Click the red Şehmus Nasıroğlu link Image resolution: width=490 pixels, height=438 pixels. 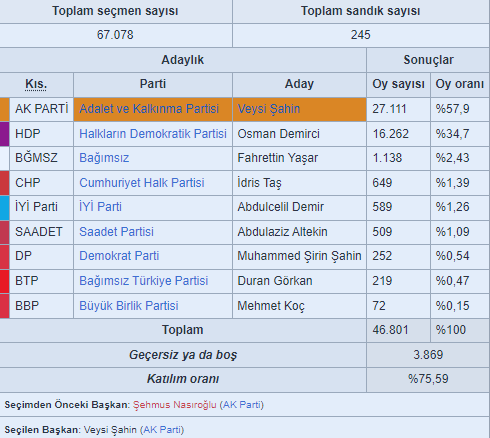point(175,405)
